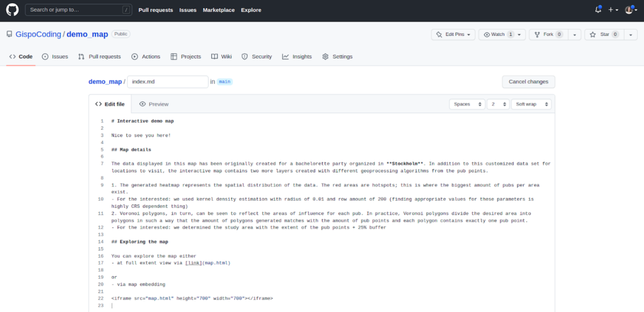
Task: Go to the Wiki tab
Action: tap(221, 57)
